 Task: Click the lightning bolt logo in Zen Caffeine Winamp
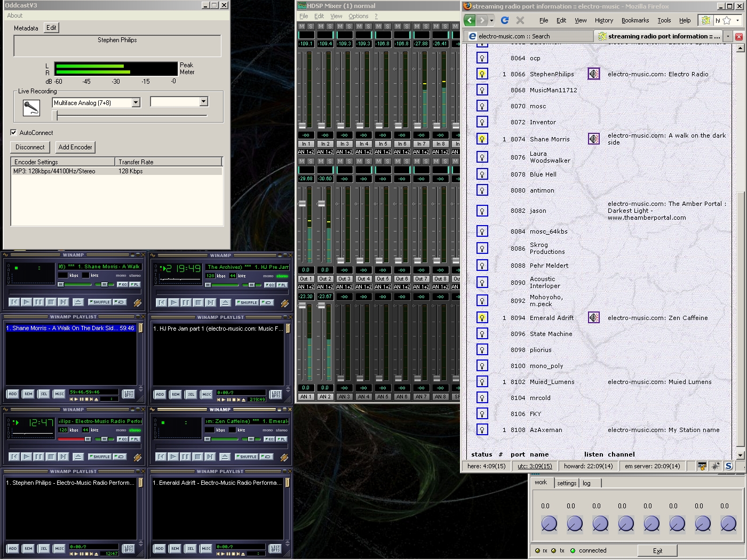pyautogui.click(x=284, y=458)
